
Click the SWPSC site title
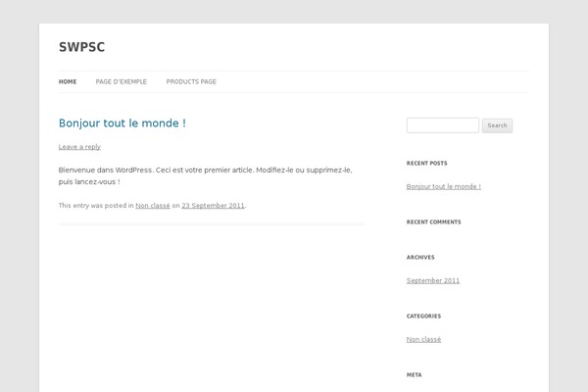click(81, 47)
